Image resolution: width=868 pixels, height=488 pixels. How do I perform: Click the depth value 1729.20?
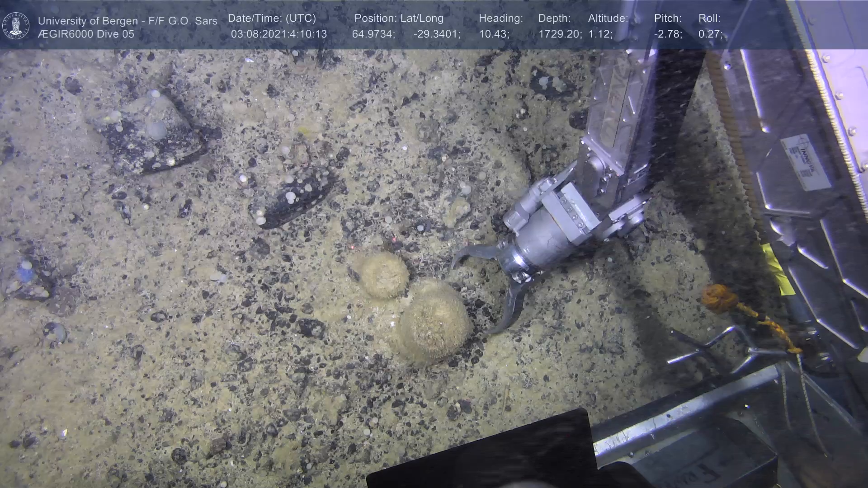click(560, 34)
